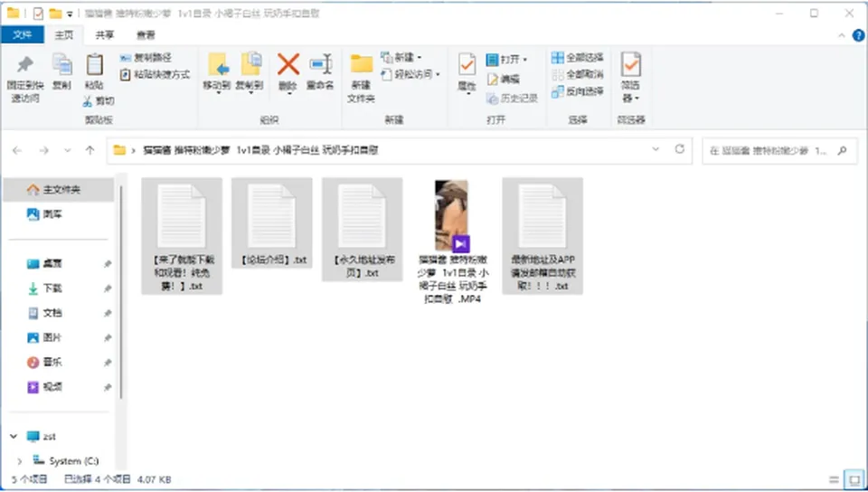
Task: Switch to the 查看 ribbon tab
Action: (146, 35)
